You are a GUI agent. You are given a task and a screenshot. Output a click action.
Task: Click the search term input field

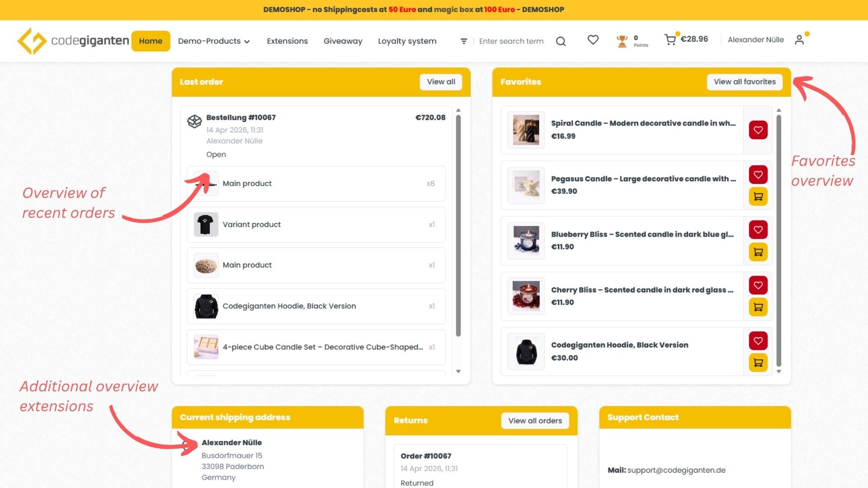click(x=511, y=41)
